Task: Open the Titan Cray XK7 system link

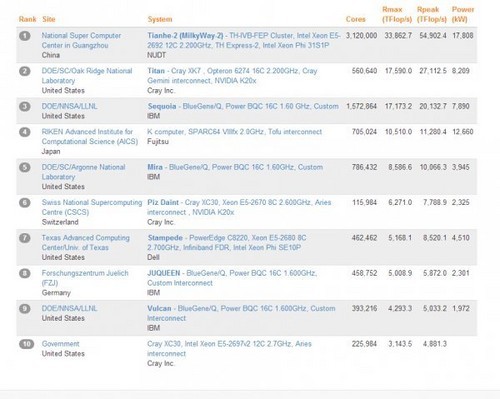Action: pos(232,76)
